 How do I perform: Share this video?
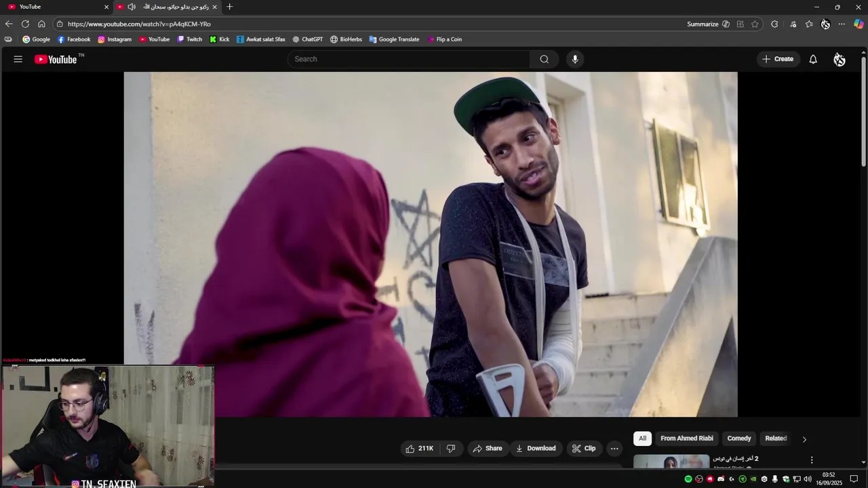click(488, 449)
